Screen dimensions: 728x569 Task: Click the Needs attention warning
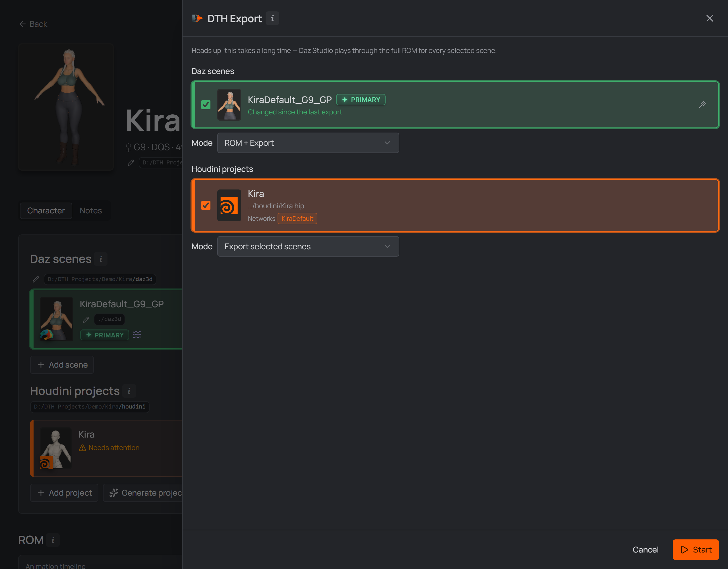pyautogui.click(x=109, y=448)
